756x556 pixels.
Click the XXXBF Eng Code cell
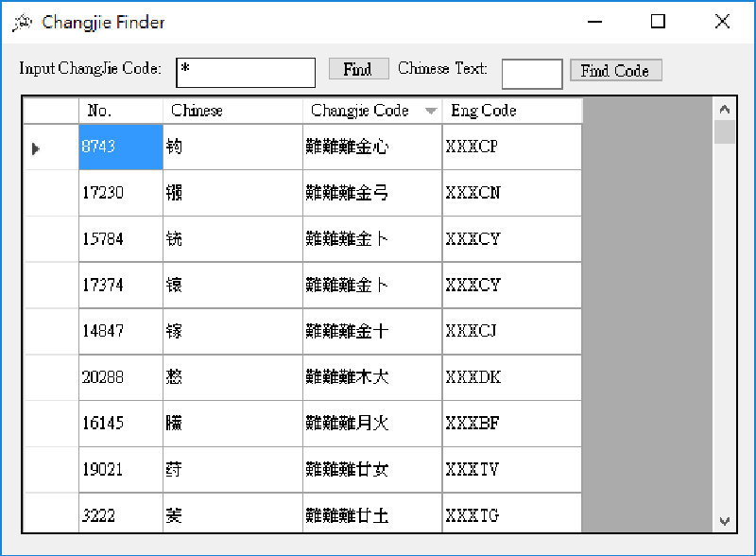(x=511, y=424)
